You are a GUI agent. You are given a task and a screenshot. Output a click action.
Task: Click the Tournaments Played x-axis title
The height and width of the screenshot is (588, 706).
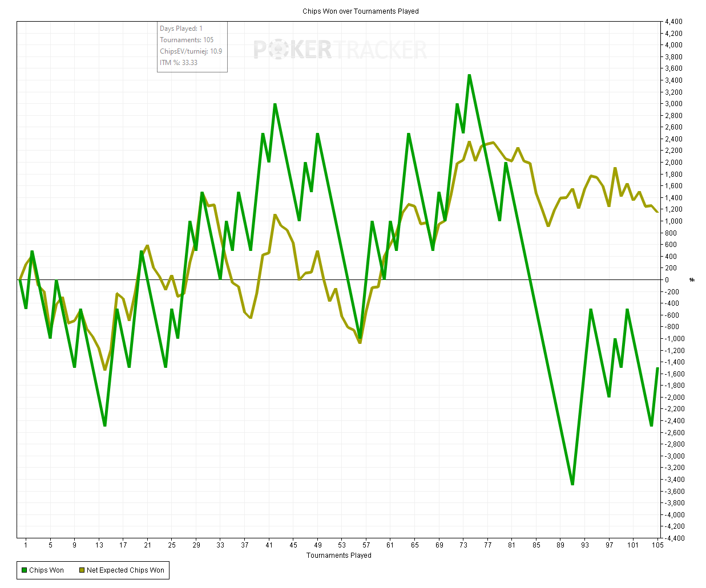coord(338,555)
